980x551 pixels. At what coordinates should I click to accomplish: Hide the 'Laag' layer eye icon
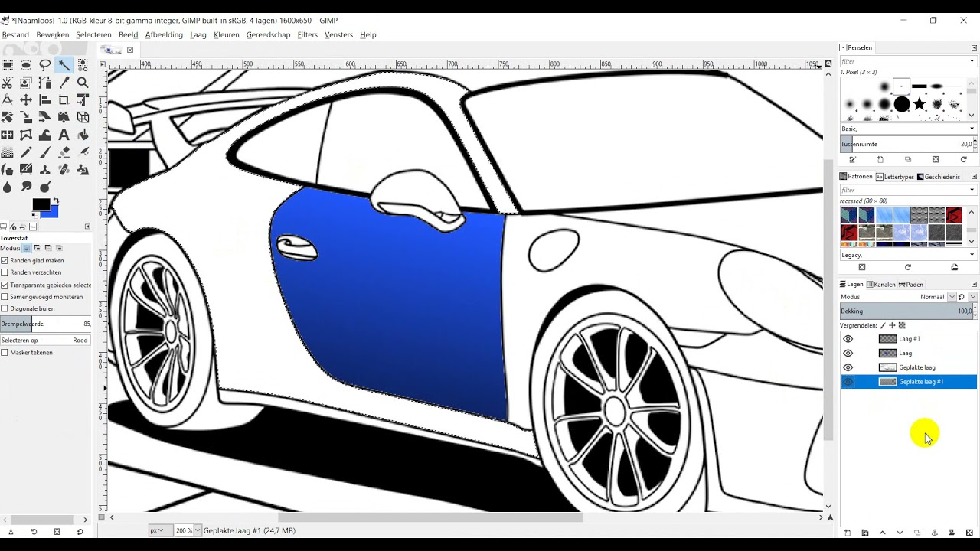(x=848, y=353)
